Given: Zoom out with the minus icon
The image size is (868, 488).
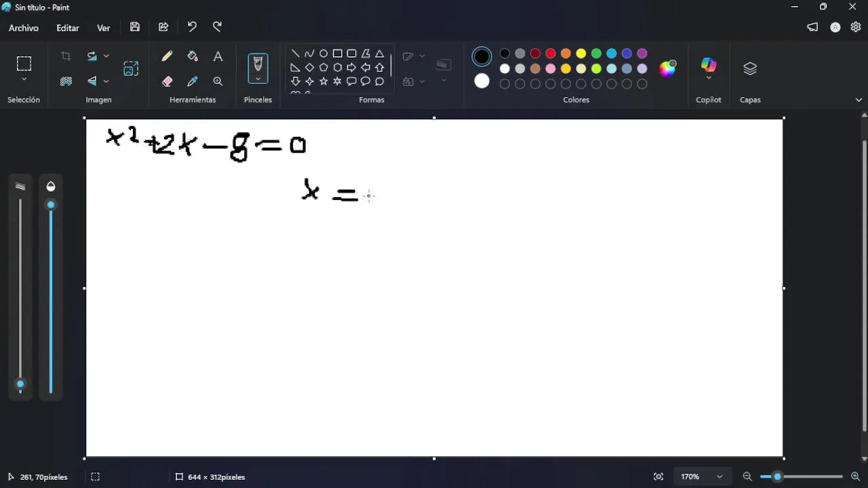Looking at the screenshot, I should [747, 477].
